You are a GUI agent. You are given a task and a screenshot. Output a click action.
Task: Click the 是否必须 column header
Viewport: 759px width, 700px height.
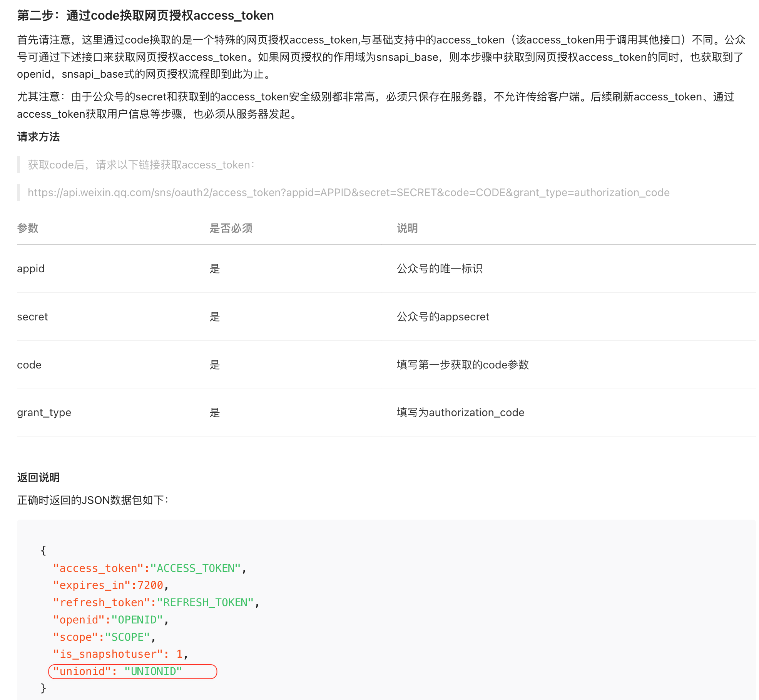coord(231,228)
